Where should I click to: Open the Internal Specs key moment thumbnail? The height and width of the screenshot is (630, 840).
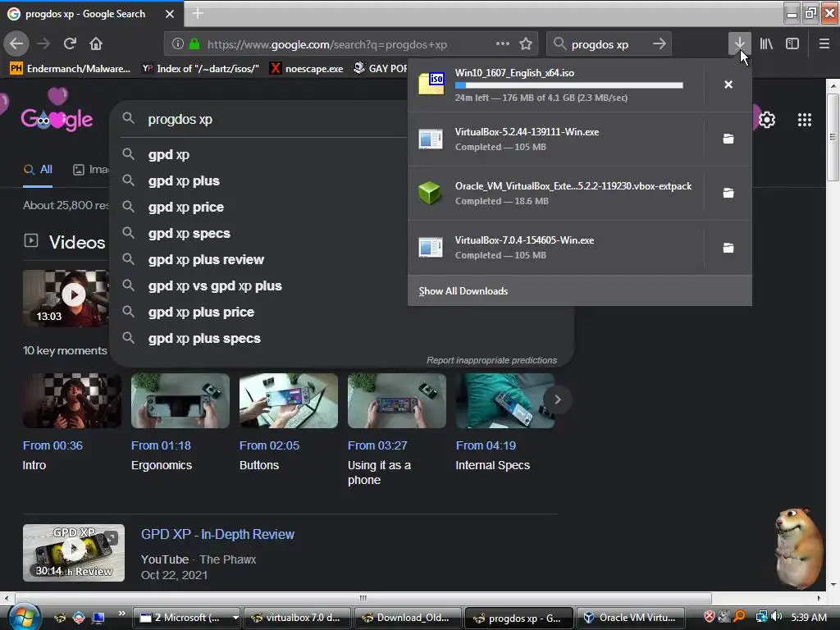click(x=505, y=400)
